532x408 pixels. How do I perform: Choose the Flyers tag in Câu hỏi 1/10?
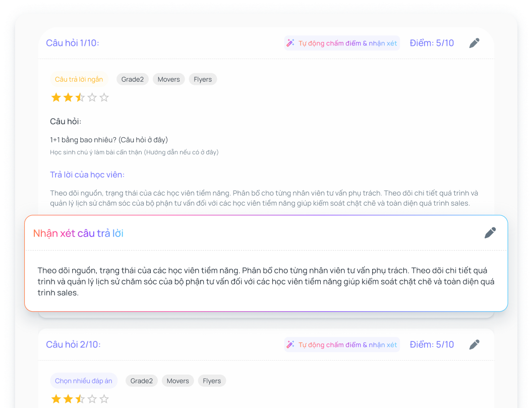coord(203,79)
